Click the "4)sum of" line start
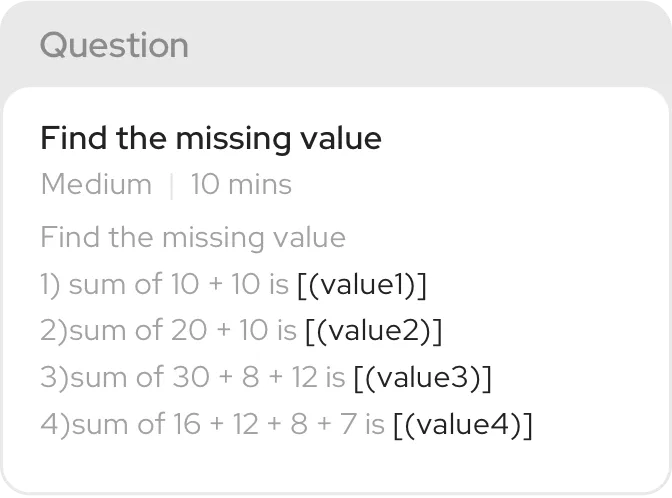The image size is (672, 498). 103,425
